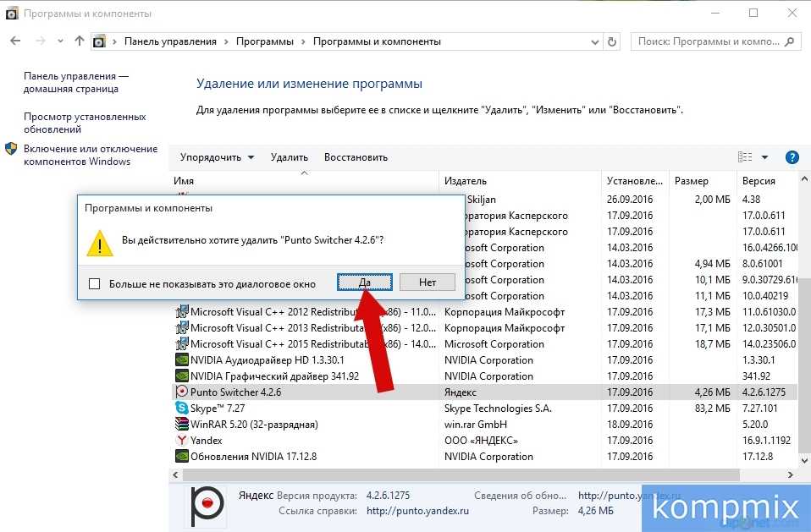Click the '26.09.2016' install date cell
The height and width of the screenshot is (532, 811).
tap(630, 200)
